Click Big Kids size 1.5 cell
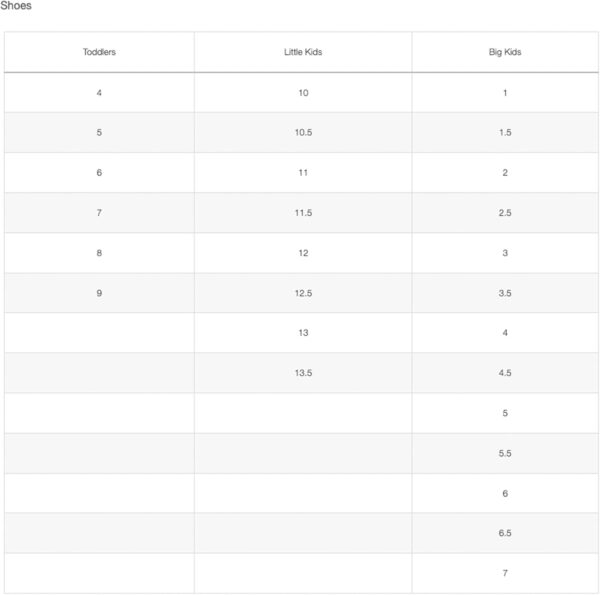This screenshot has width=600, height=595. (x=505, y=133)
